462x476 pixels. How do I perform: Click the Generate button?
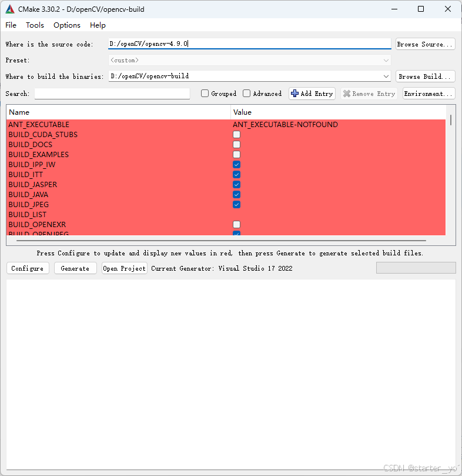tap(75, 268)
